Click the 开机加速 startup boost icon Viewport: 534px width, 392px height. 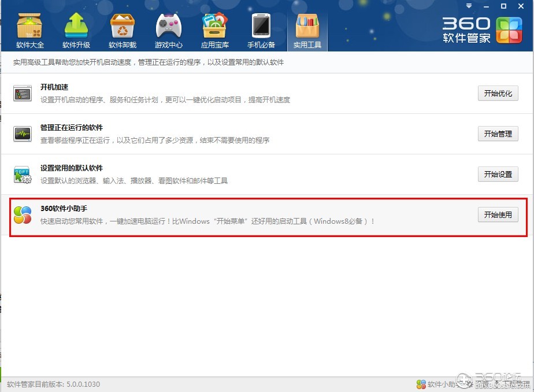point(23,93)
